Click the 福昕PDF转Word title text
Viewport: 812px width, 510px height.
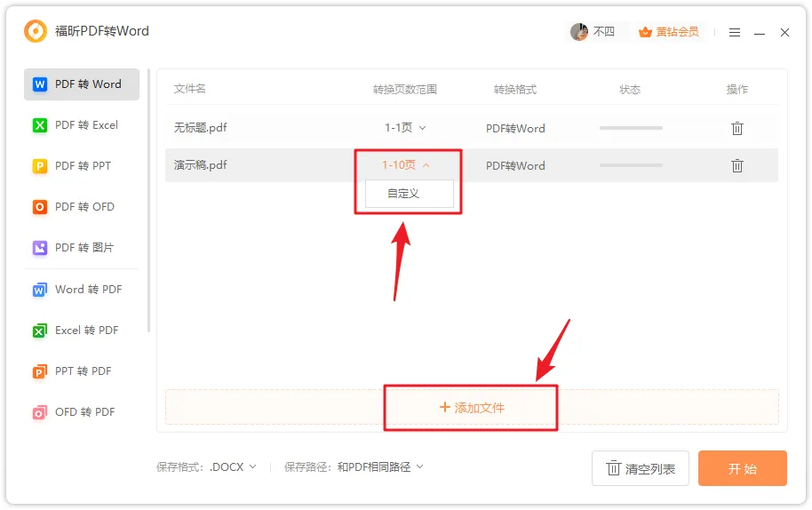coord(102,31)
